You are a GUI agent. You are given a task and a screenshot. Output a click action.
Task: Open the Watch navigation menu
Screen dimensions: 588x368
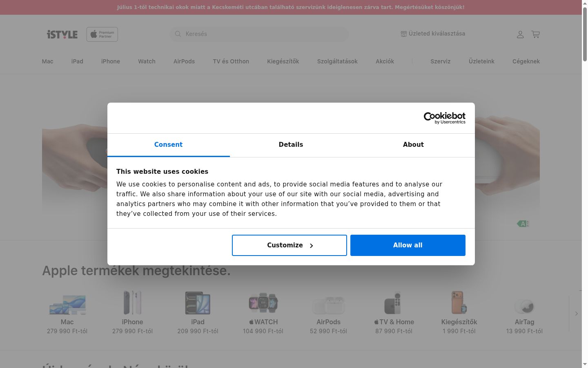point(147,61)
